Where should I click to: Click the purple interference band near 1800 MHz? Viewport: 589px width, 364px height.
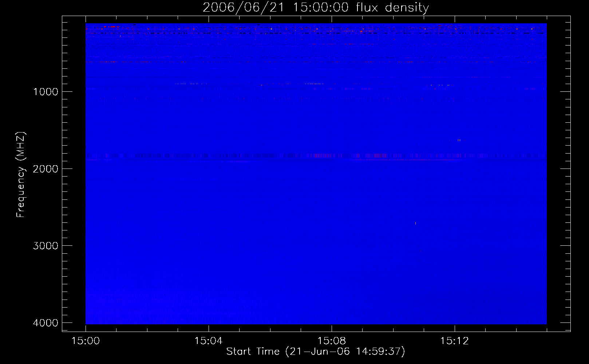(x=316, y=156)
